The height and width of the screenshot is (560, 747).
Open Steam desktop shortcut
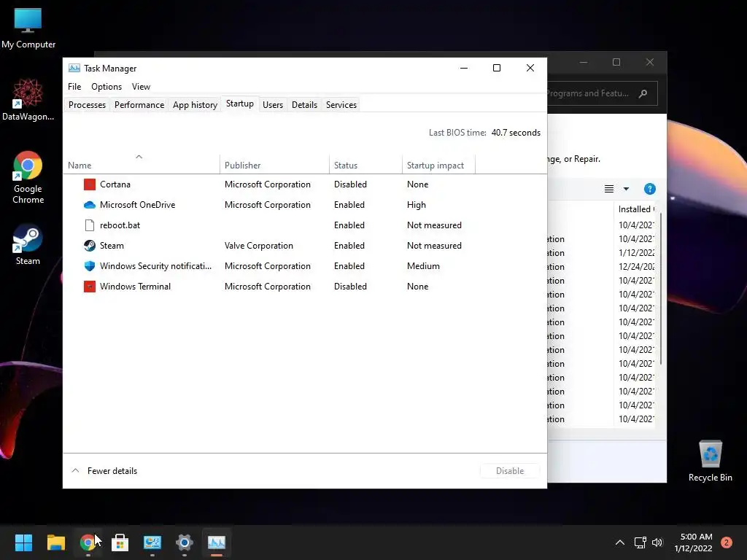click(x=28, y=245)
